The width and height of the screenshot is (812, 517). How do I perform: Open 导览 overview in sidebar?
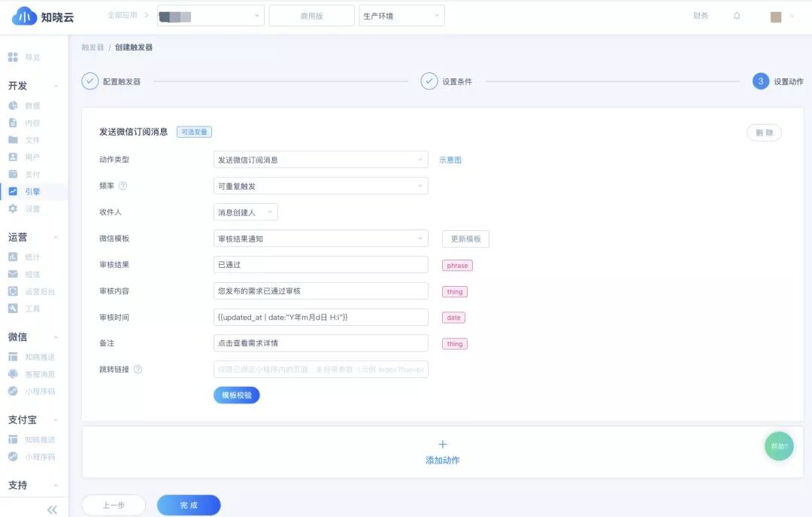(24, 57)
